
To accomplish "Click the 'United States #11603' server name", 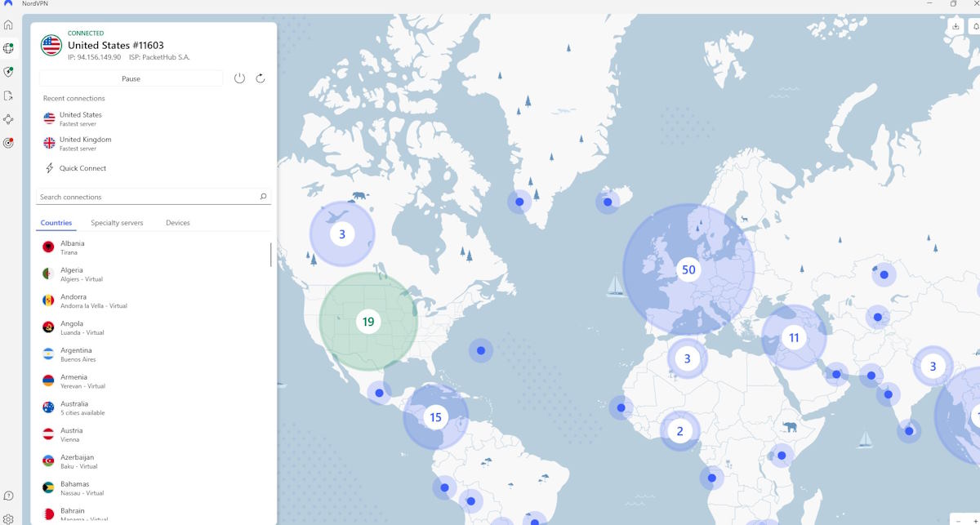I will click(116, 46).
